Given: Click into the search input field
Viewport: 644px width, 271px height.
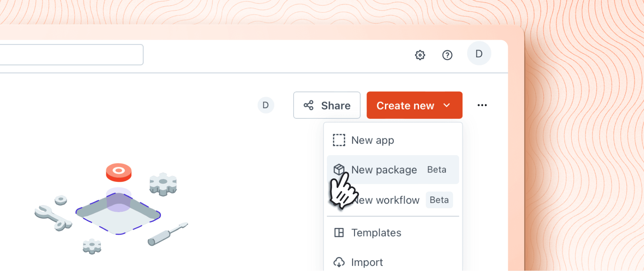Looking at the screenshot, I should click(x=71, y=55).
